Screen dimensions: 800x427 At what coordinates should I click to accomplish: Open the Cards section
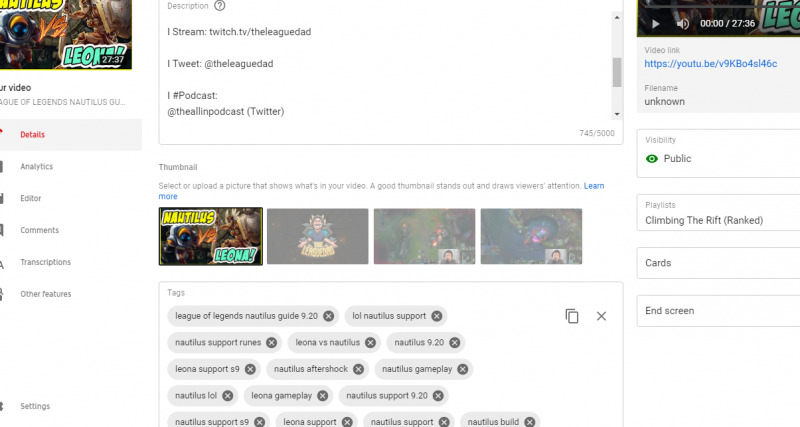(718, 263)
